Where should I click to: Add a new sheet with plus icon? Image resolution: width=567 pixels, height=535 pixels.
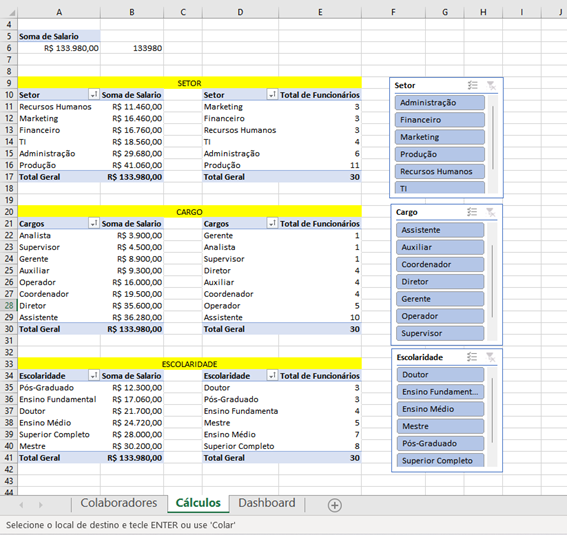pos(334,505)
